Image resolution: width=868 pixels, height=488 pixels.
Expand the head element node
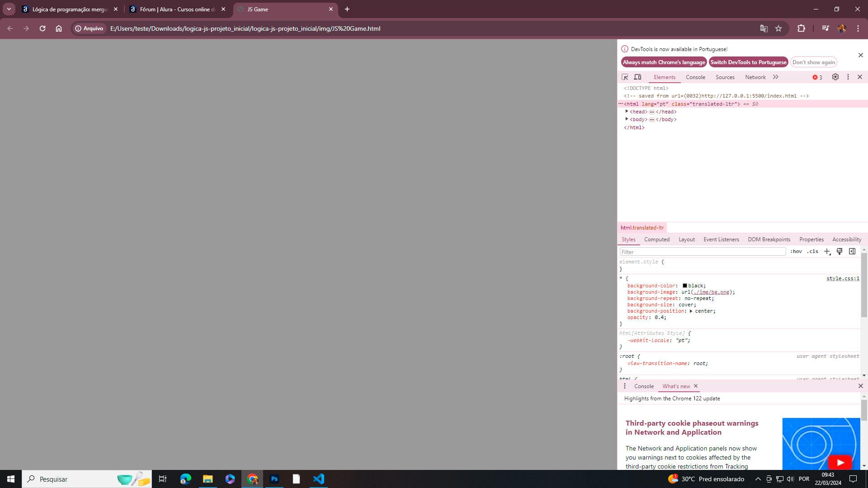627,111
